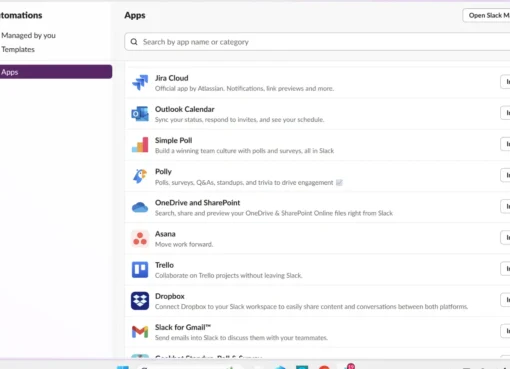Image resolution: width=510 pixels, height=369 pixels.
Task: Click 'Connect Dropbox to your Slack workspace' text
Action: tap(311, 307)
